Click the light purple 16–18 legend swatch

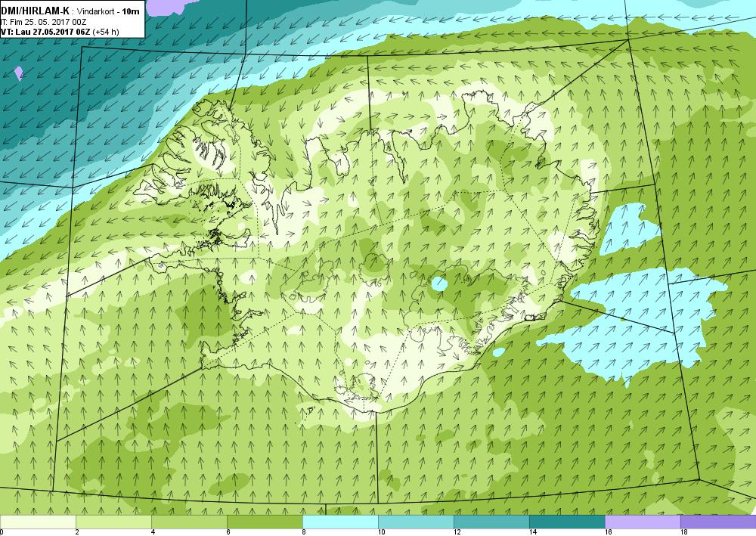click(643, 522)
